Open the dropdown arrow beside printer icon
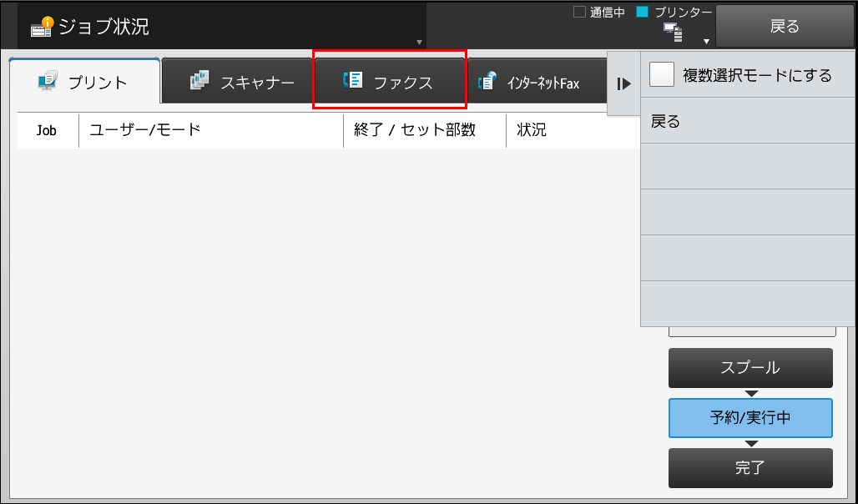The height and width of the screenshot is (504, 858). coord(706,42)
